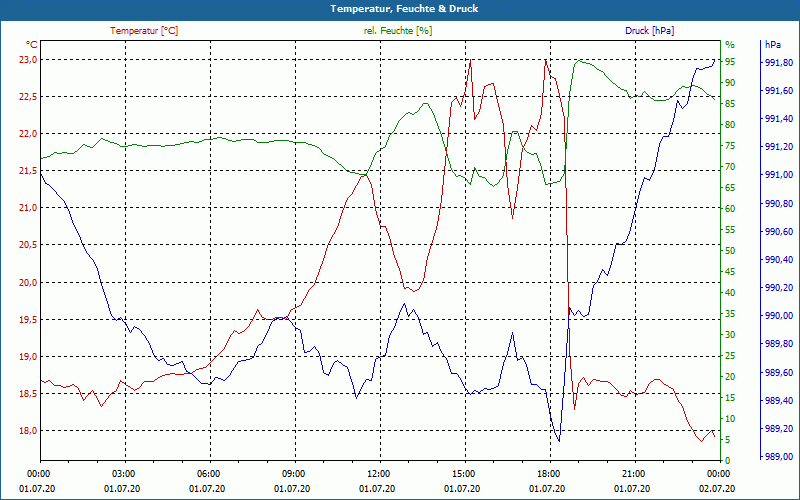This screenshot has width=800, height=500.
Task: Click the 989,20 pressure axis value
Action: pyautogui.click(x=779, y=429)
